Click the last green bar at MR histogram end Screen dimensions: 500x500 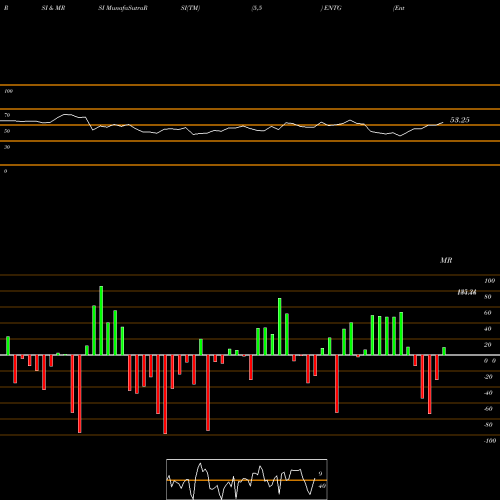click(x=444, y=351)
